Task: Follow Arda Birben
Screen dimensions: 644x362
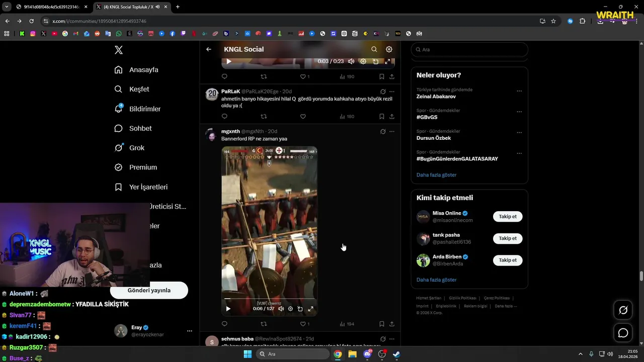Action: pyautogui.click(x=508, y=260)
